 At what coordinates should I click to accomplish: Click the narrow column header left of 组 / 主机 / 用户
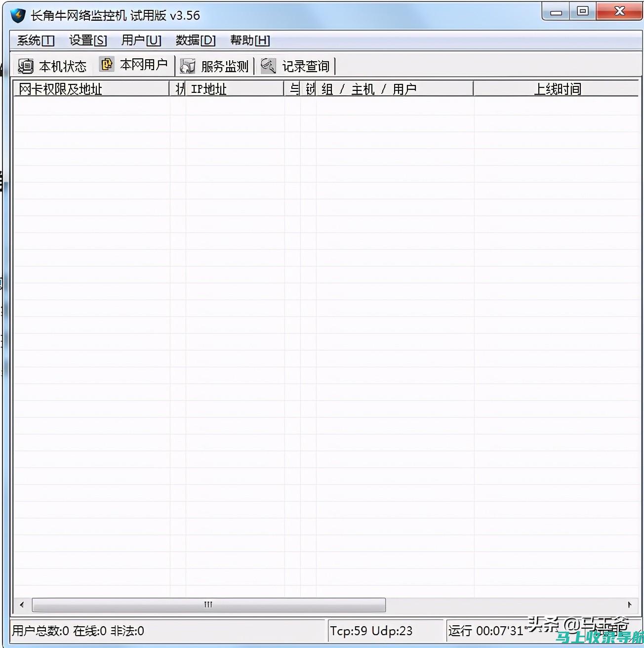point(308,89)
